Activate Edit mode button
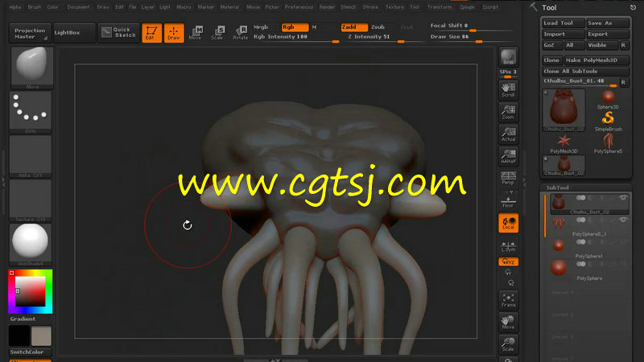 [x=151, y=33]
